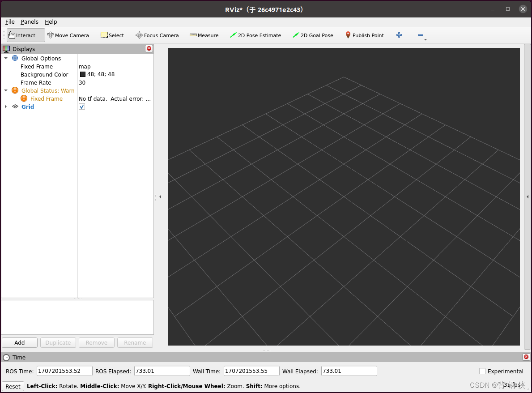
Task: Toggle the Grid display checkbox
Action: [x=82, y=107]
